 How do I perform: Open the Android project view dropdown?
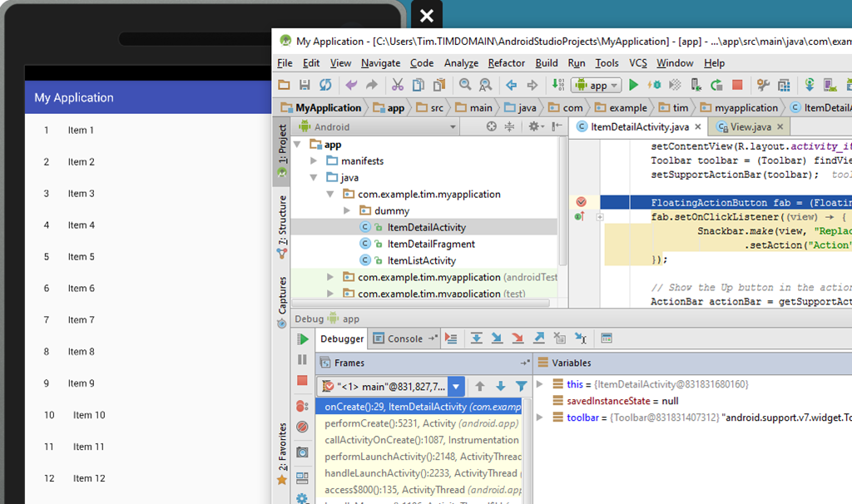(x=377, y=126)
